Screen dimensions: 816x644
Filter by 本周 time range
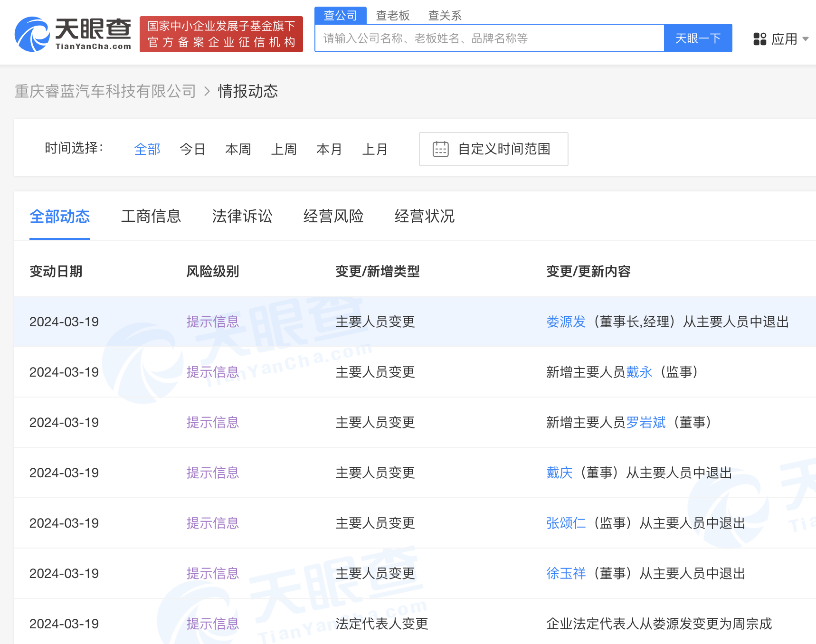(x=238, y=149)
